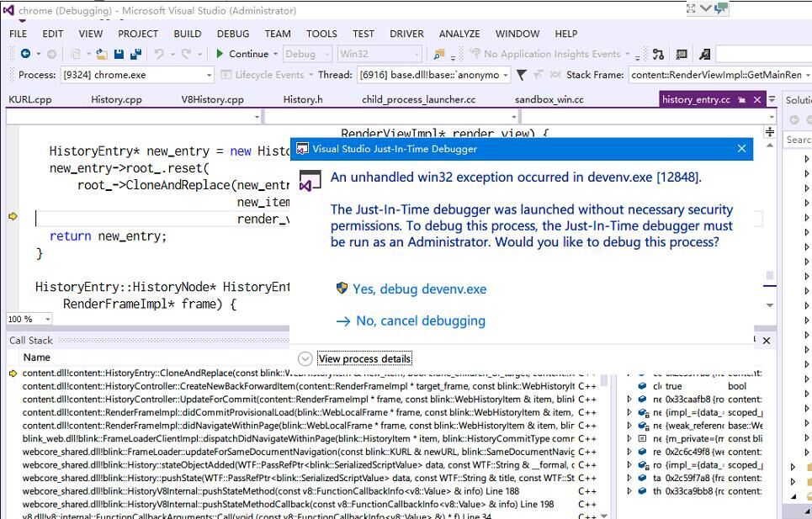Click the Open File folder icon
This screenshot has width=812, height=519.
click(x=102, y=54)
